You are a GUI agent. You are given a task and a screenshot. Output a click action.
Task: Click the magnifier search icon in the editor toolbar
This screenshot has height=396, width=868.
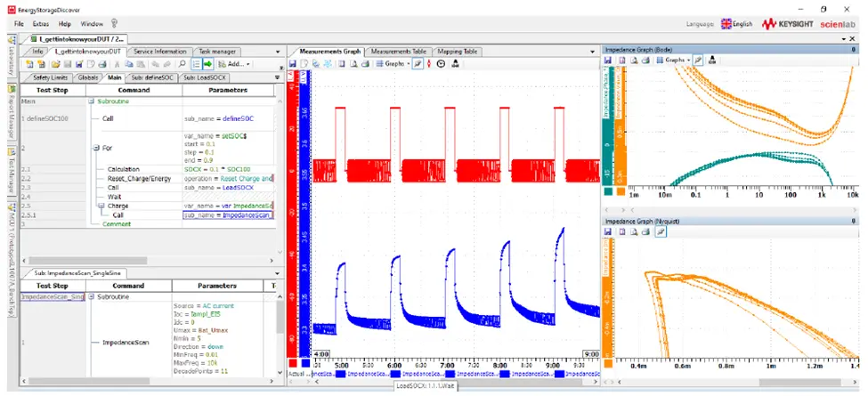tap(182, 63)
